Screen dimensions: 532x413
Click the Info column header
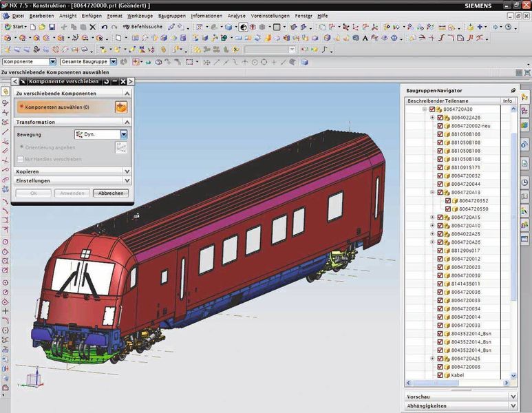pos(508,100)
